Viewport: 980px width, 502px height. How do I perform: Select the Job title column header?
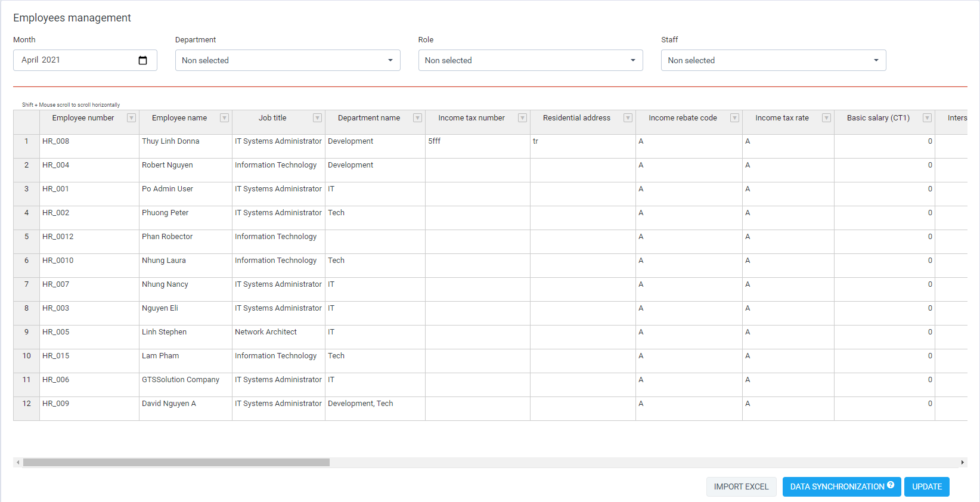click(279, 122)
